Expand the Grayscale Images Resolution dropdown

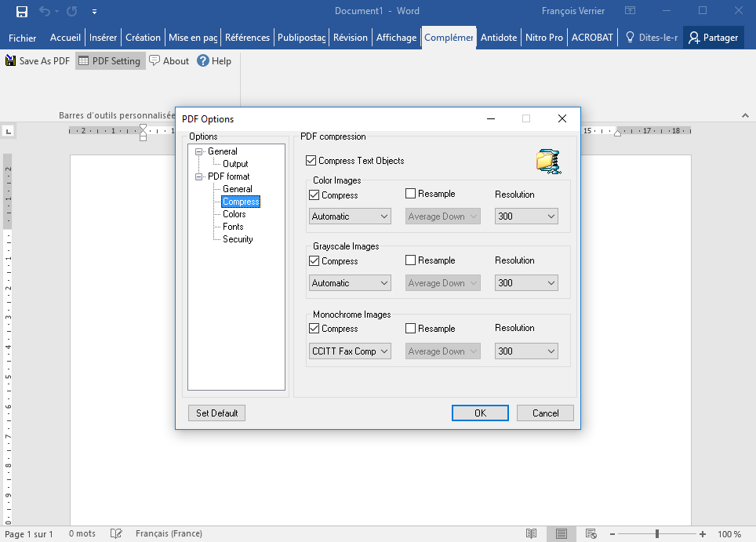(x=526, y=283)
